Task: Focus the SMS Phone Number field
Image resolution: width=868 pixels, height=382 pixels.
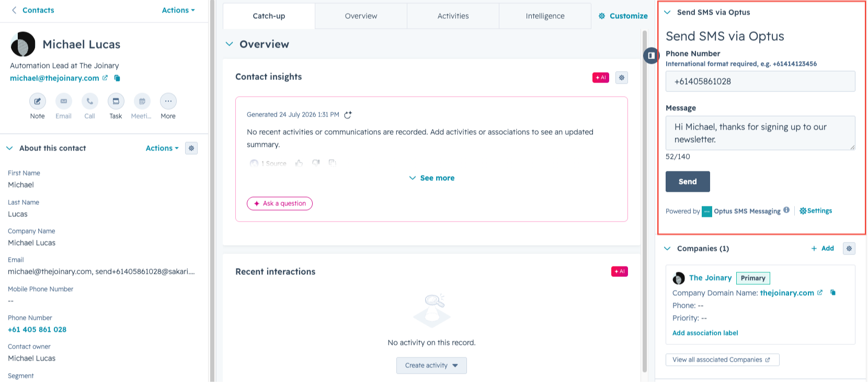Action: click(760, 82)
